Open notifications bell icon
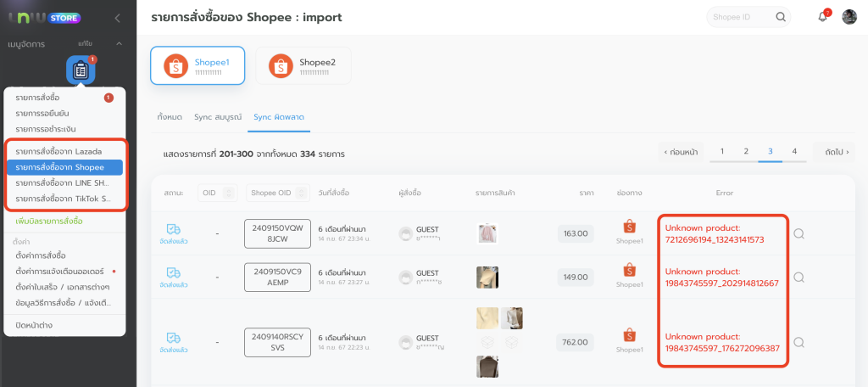The image size is (868, 387). click(x=822, y=17)
